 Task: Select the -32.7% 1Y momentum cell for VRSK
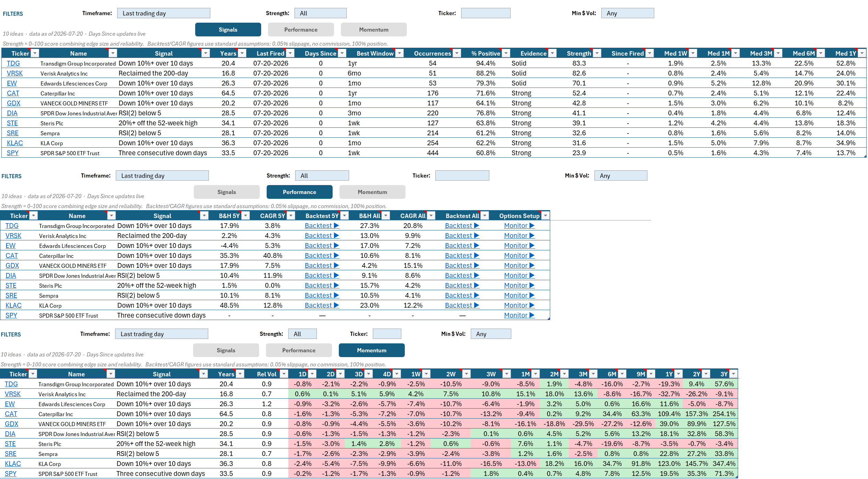coord(669,394)
